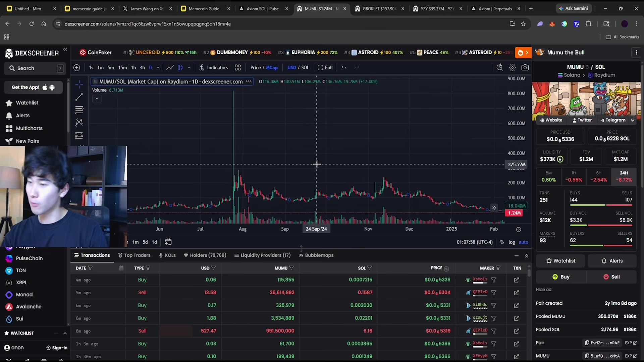The height and width of the screenshot is (362, 644).
Task: Expand the transactions panel upward
Action: [527, 256]
